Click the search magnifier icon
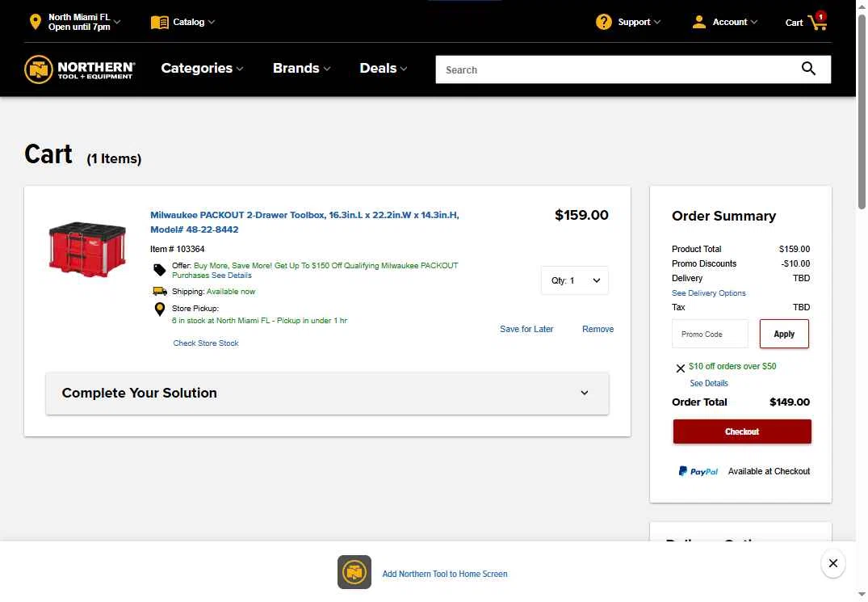The height and width of the screenshot is (602, 868). tap(808, 69)
